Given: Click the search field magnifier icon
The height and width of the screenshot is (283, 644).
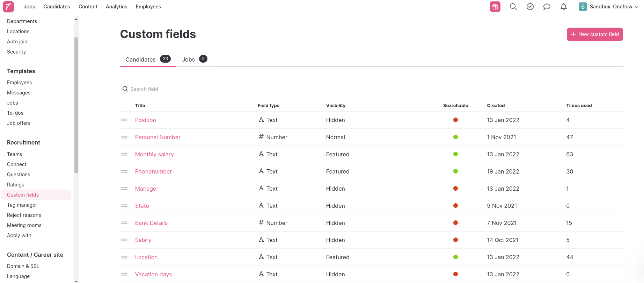Looking at the screenshot, I should pyautogui.click(x=125, y=89).
